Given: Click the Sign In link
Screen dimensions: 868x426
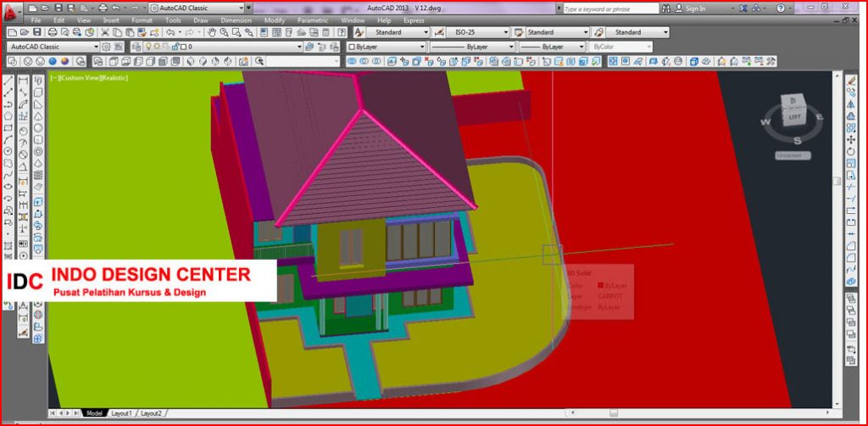Looking at the screenshot, I should tap(695, 8).
